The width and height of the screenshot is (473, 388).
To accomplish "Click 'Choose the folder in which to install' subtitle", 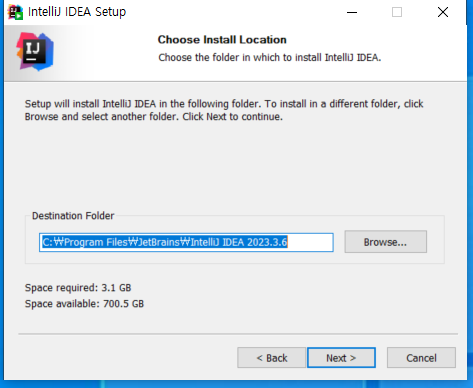I will [270, 57].
